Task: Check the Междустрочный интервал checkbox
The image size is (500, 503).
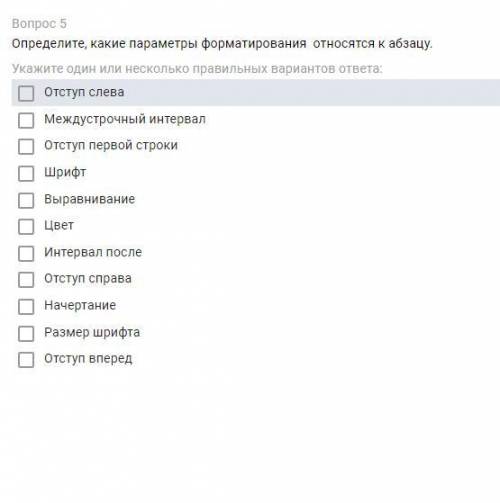Action: click(26, 120)
